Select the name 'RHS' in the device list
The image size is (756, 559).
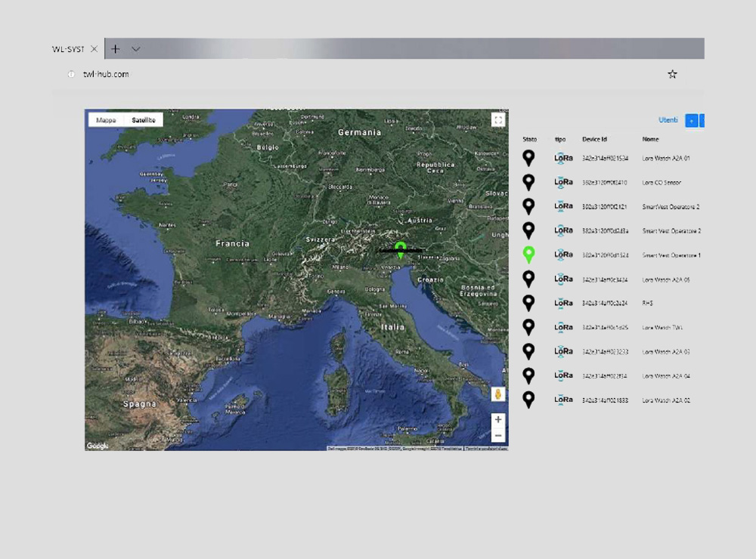click(x=648, y=303)
